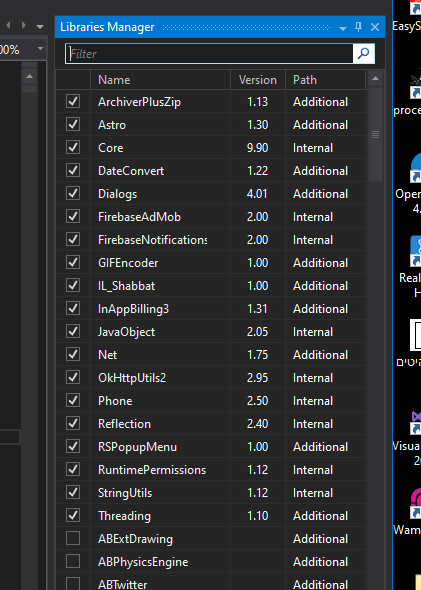Uncheck the FirebaseAdMob library checkbox
Image resolution: width=421 pixels, height=590 pixels.
pyautogui.click(x=73, y=216)
